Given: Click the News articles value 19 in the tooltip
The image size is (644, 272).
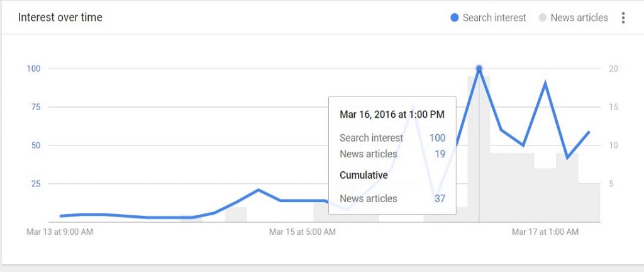Looking at the screenshot, I should click(440, 154).
